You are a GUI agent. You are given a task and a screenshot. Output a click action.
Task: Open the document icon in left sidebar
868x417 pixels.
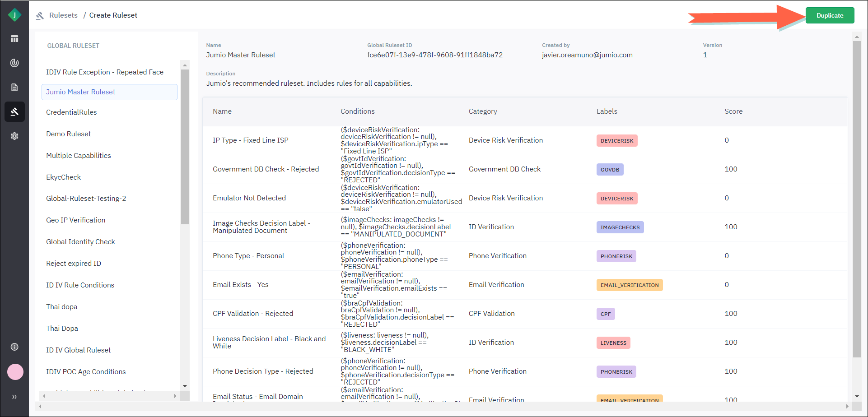point(14,87)
